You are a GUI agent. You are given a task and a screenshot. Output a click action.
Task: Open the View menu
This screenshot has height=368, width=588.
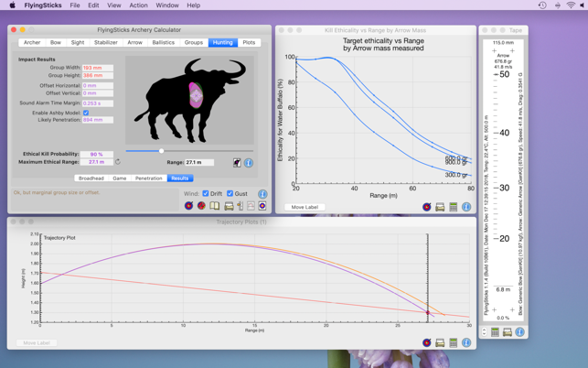click(114, 5)
